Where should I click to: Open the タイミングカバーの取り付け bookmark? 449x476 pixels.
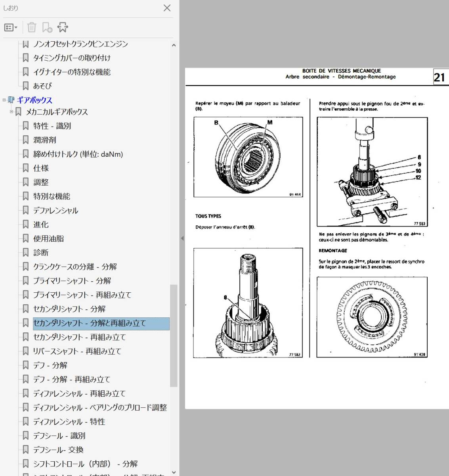point(72,58)
